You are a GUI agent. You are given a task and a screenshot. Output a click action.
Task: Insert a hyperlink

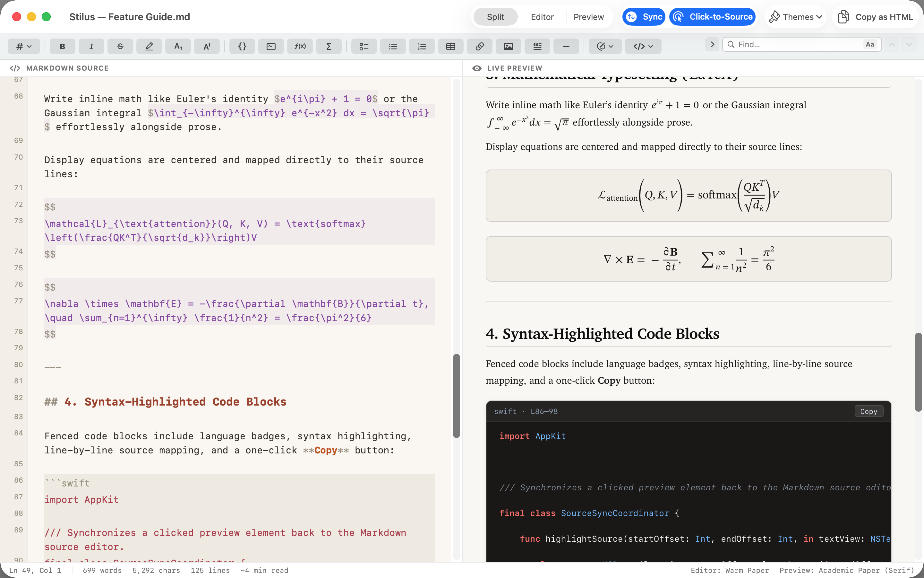tap(480, 46)
